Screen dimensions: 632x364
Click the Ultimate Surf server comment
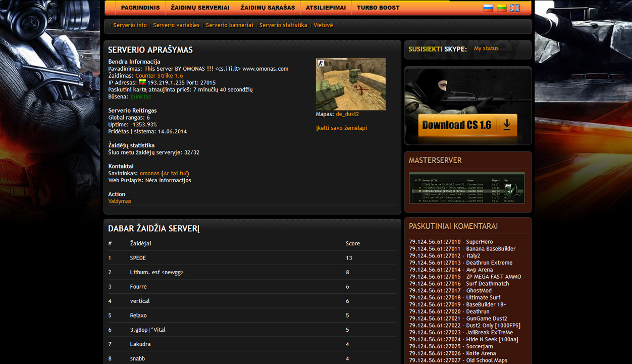point(455,298)
